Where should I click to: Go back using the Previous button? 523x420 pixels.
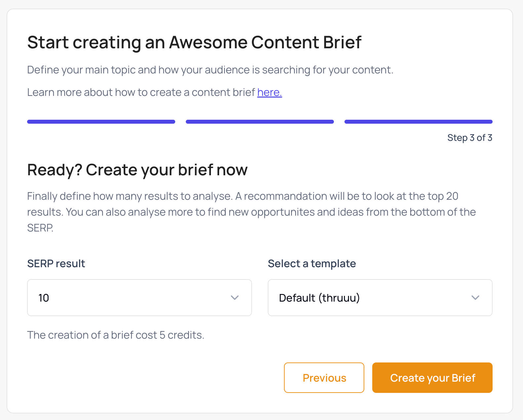pos(324,378)
